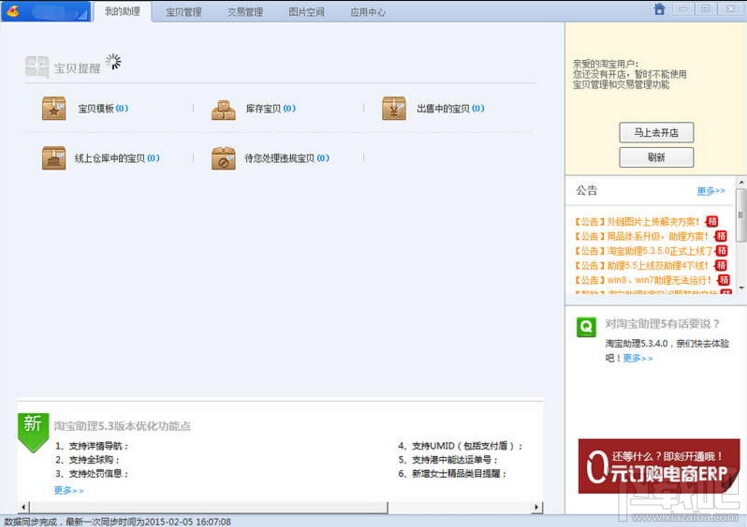
Task: Click the 待您处理违规宝贝 (0) label
Action: tap(287, 158)
